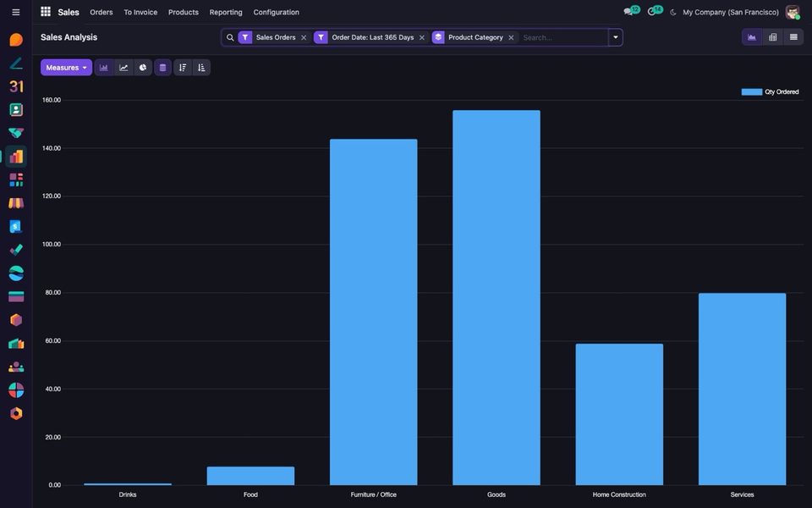This screenshot has height=508, width=812.
Task: Open the Products menu
Action: tap(184, 12)
